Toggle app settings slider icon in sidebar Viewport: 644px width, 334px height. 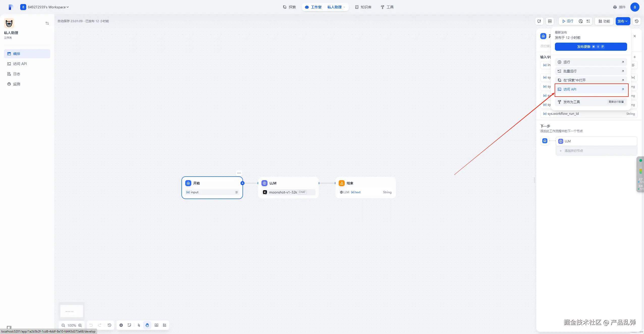[47, 23]
